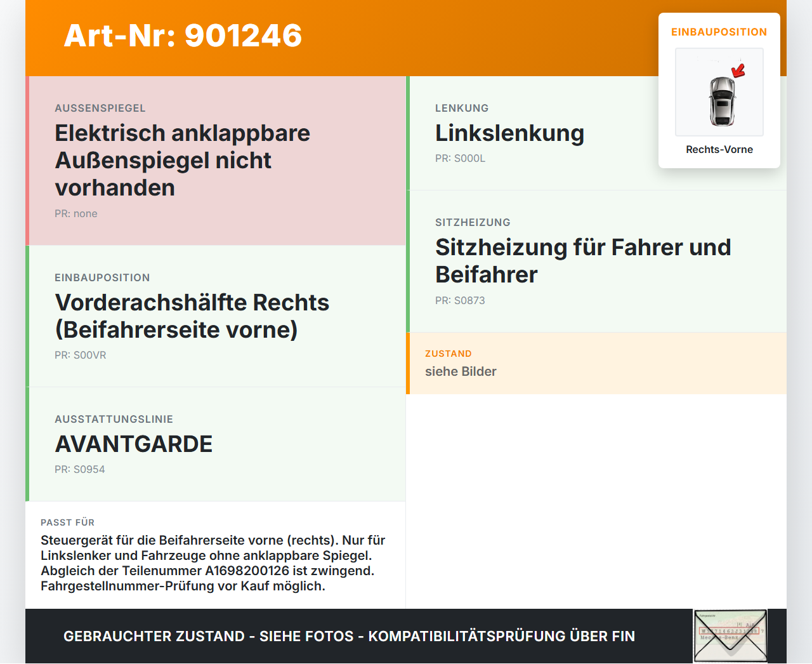Click the PASST FÜR label
This screenshot has height=664, width=812.
[x=67, y=522]
